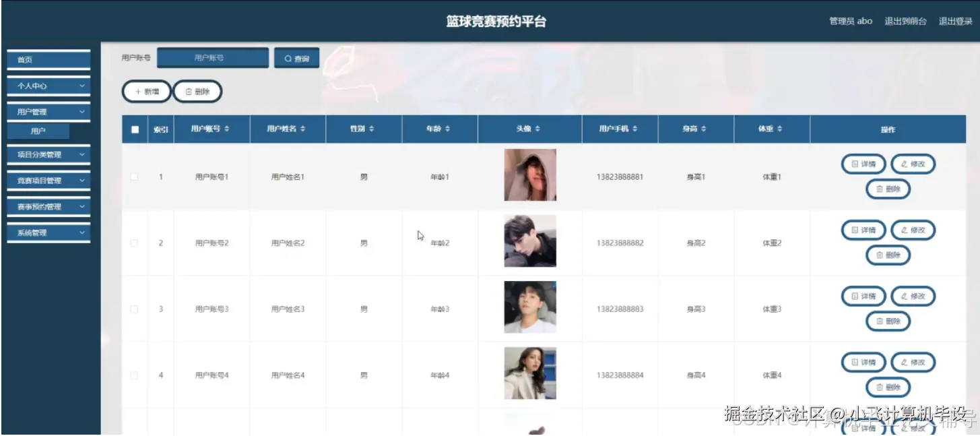980x436 pixels.
Task: Check the checkbox for row 用户账号2
Action: pos(134,243)
